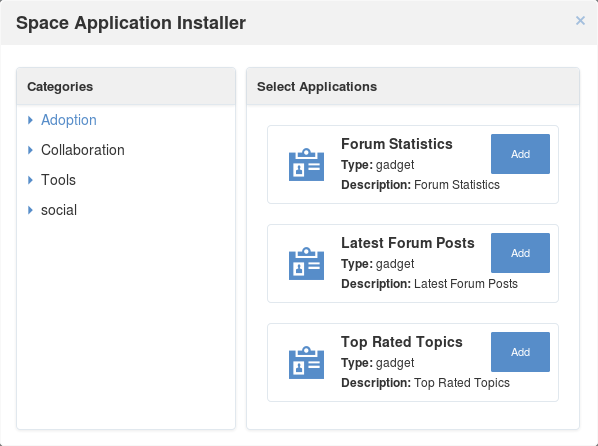
Task: Click the Latest Forum Posts gadget icon
Action: [306, 264]
